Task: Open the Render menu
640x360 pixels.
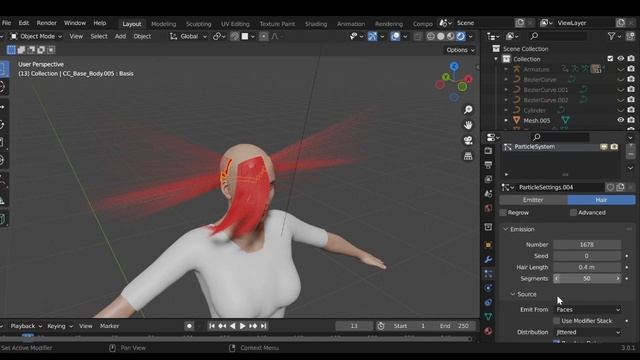Action: coord(47,23)
